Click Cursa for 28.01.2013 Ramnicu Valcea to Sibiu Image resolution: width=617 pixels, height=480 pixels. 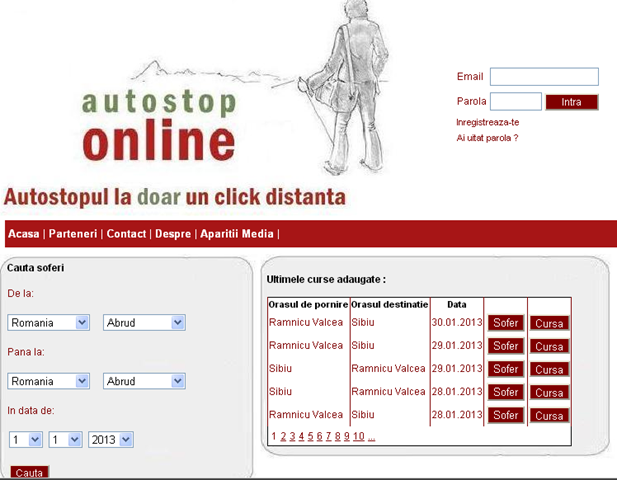pyautogui.click(x=549, y=415)
